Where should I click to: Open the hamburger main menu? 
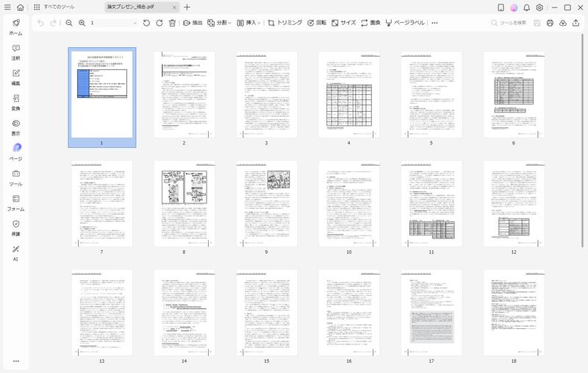[x=7, y=7]
